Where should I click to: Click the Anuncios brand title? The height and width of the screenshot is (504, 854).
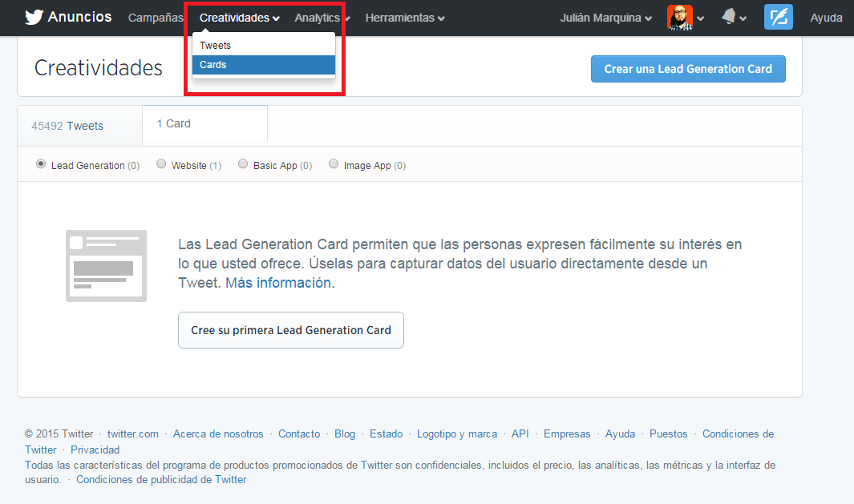(x=79, y=17)
